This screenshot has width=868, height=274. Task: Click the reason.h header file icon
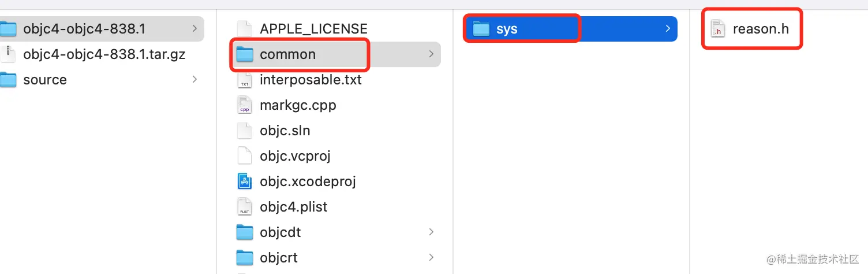[x=717, y=28]
